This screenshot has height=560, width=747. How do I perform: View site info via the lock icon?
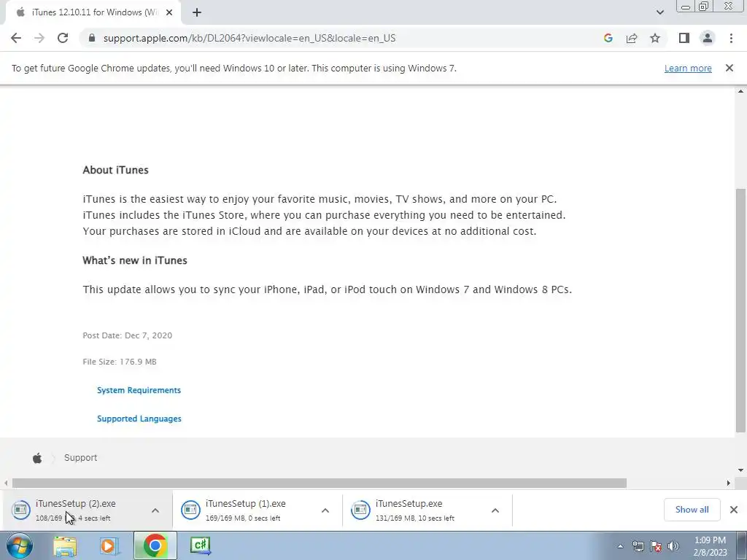(x=93, y=38)
